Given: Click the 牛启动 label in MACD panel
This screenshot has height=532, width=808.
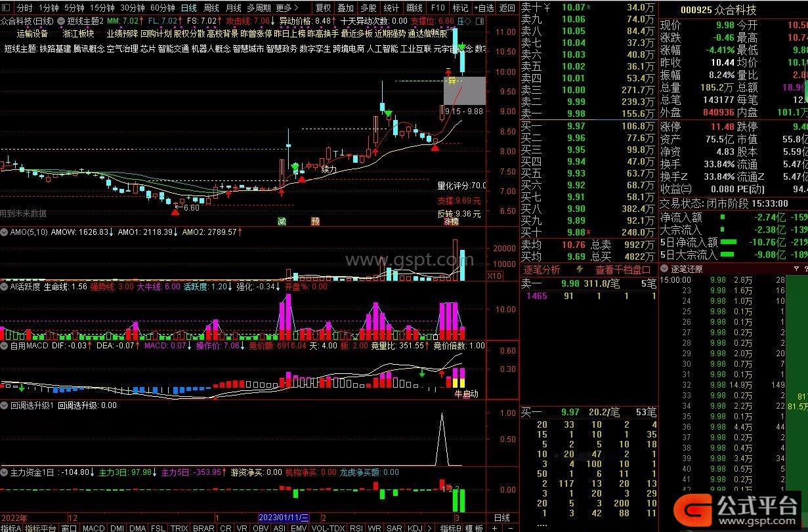Looking at the screenshot, I should point(466,394).
